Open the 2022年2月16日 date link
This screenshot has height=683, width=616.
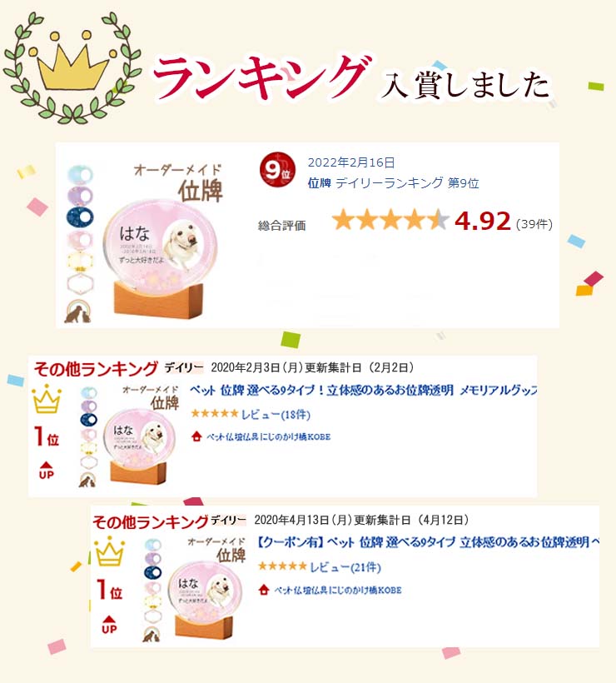click(x=351, y=162)
